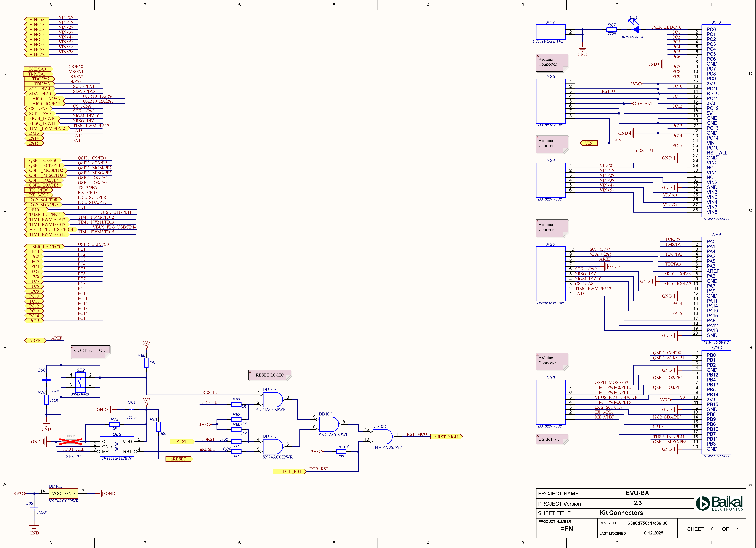Click the EVU-BA project name in the title block
Viewport: 756px width, 548px height.
click(x=637, y=493)
